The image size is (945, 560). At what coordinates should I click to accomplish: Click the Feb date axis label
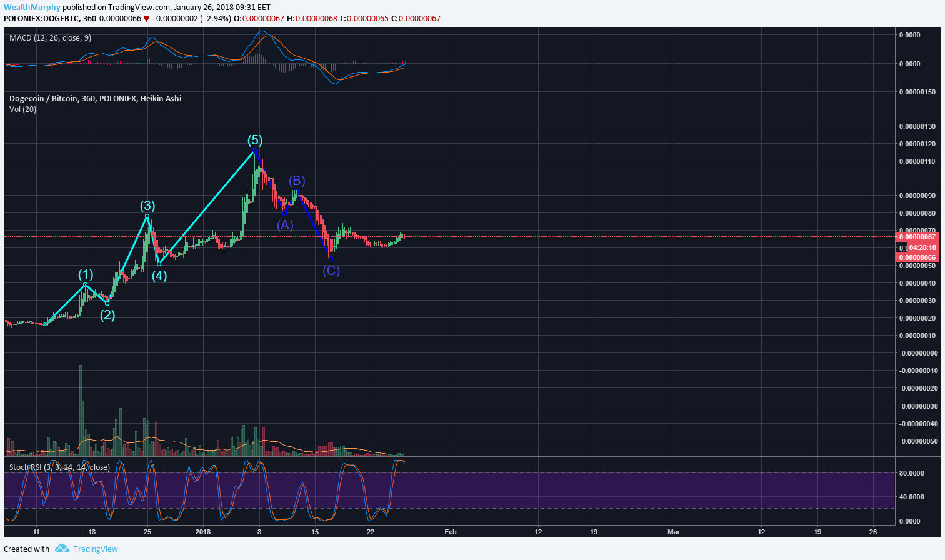click(450, 532)
